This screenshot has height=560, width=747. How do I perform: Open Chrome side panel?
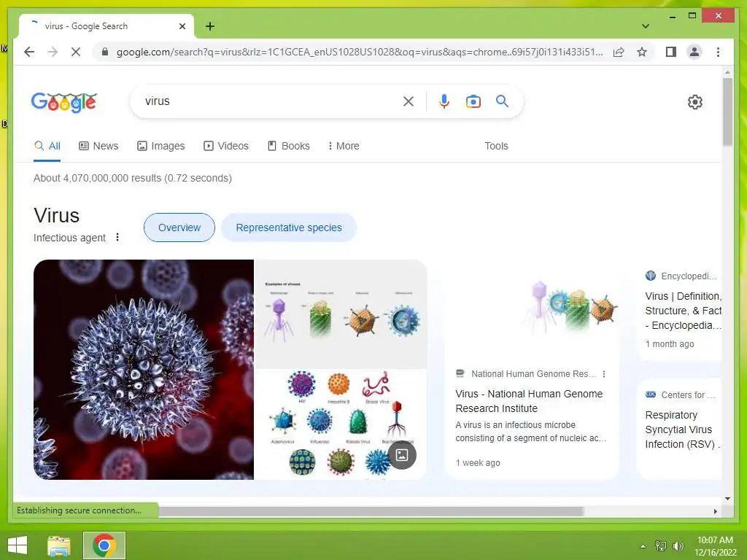point(671,52)
